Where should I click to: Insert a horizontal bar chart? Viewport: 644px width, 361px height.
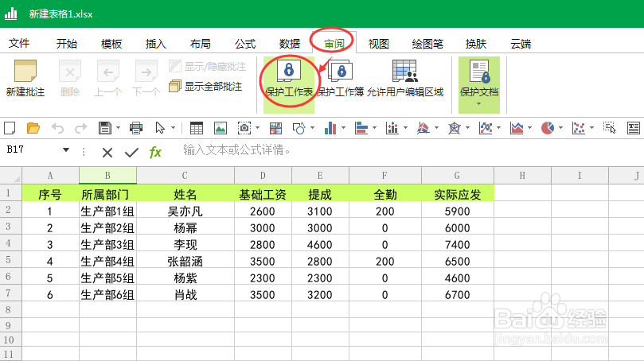pos(361,128)
